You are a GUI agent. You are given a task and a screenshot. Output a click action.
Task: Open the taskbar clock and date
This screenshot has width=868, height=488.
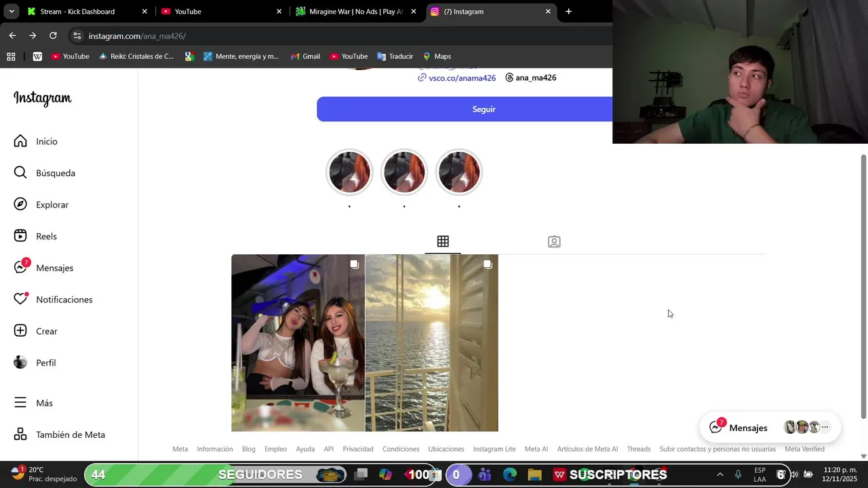(840, 474)
